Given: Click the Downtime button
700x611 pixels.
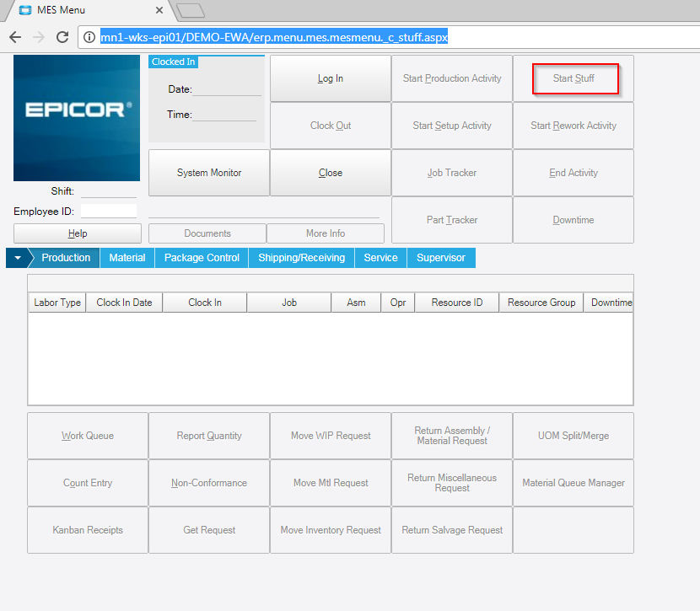Looking at the screenshot, I should coord(573,220).
